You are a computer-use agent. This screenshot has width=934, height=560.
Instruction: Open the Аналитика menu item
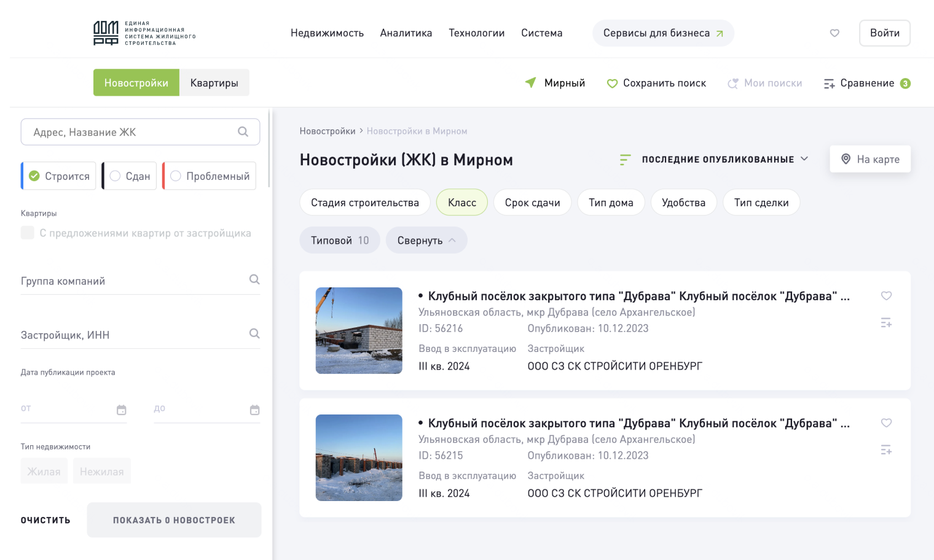click(406, 33)
